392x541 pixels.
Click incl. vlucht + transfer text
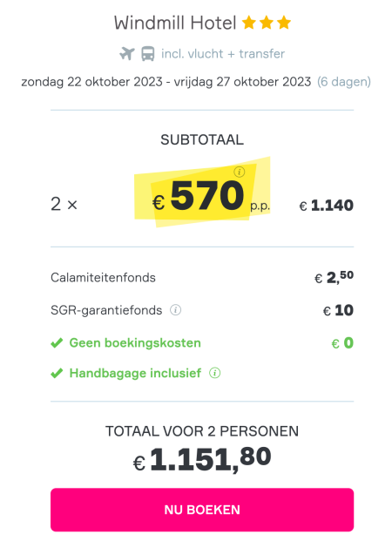[x=223, y=54]
